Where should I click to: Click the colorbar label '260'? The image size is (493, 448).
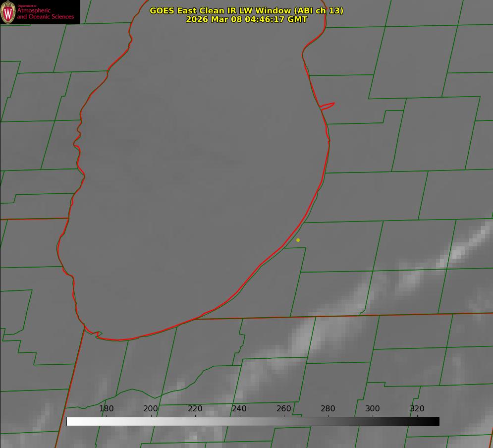[283, 408]
